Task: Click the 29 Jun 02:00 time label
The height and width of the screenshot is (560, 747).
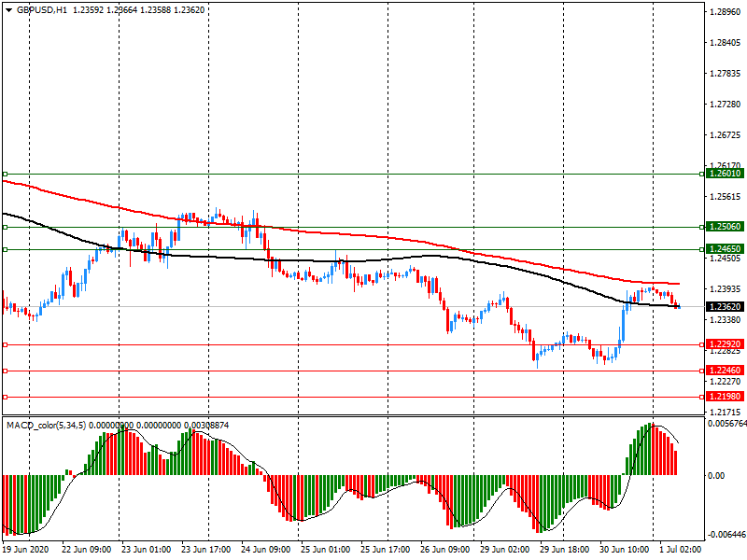Action: (504, 550)
